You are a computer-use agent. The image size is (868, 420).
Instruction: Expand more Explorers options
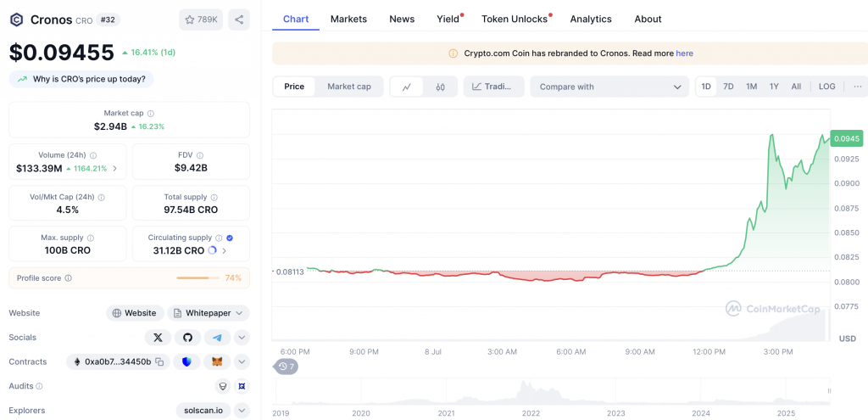[242, 411]
